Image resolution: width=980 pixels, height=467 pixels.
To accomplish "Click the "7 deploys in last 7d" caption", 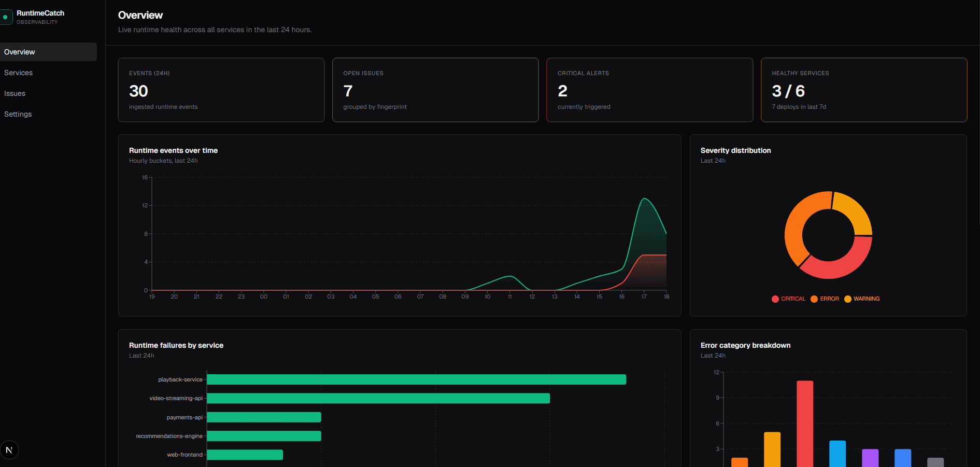I will click(x=799, y=107).
